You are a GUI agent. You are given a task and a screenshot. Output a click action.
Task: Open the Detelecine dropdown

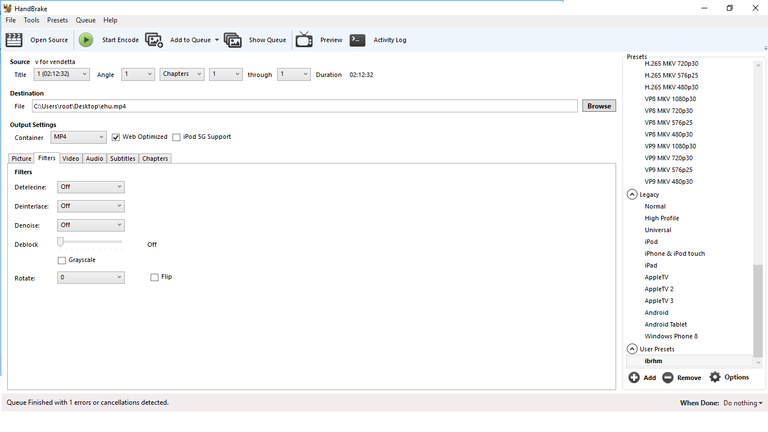(x=91, y=187)
